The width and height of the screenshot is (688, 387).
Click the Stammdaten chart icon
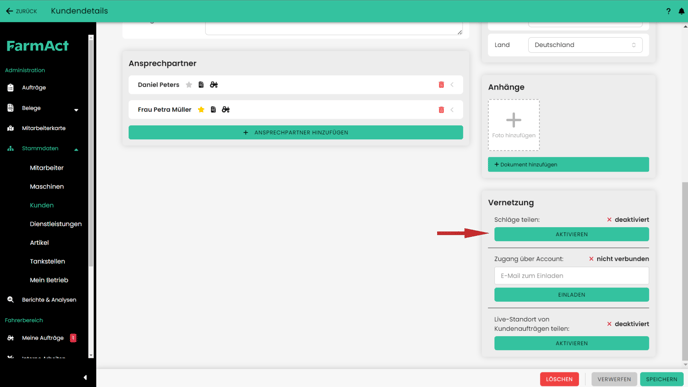[11, 148]
